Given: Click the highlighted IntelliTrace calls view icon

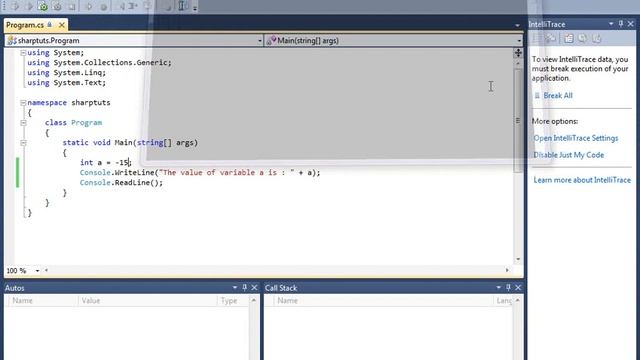Looking at the screenshot, I should (x=569, y=39).
